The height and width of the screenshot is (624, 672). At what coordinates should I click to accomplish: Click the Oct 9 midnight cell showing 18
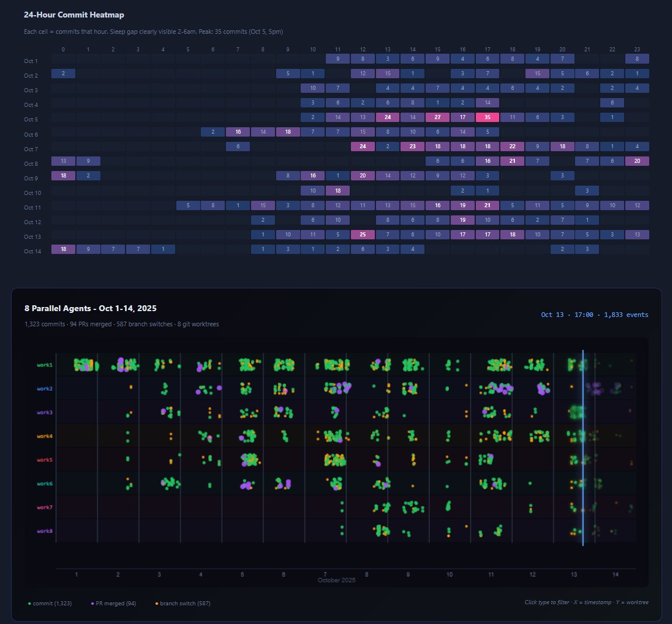point(63,176)
